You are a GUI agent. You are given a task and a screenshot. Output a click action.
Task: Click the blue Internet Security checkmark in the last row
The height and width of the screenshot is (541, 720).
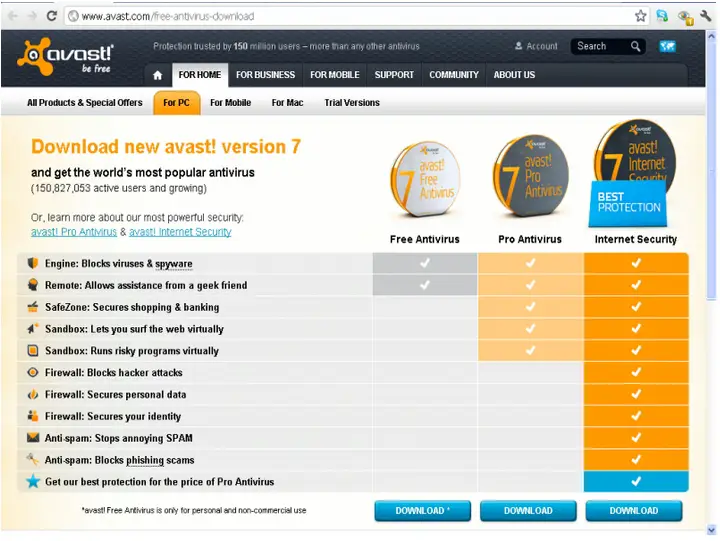pyautogui.click(x=636, y=481)
